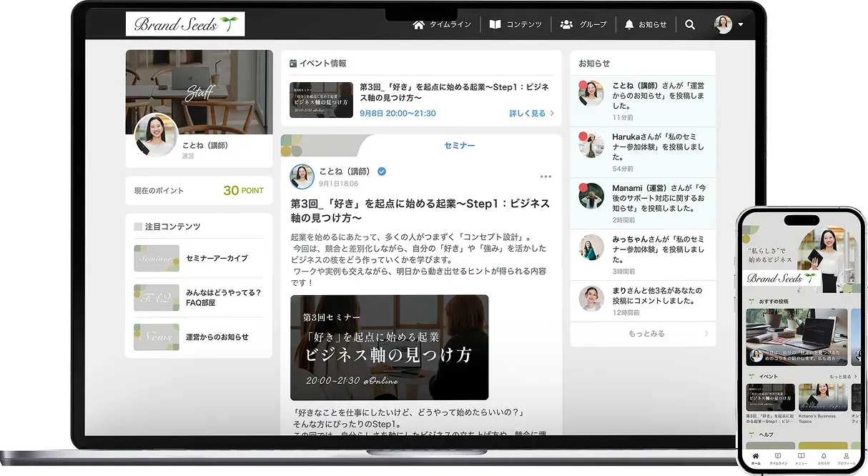
Task: Open みっちゃんさん notification entry
Action: coord(643,254)
